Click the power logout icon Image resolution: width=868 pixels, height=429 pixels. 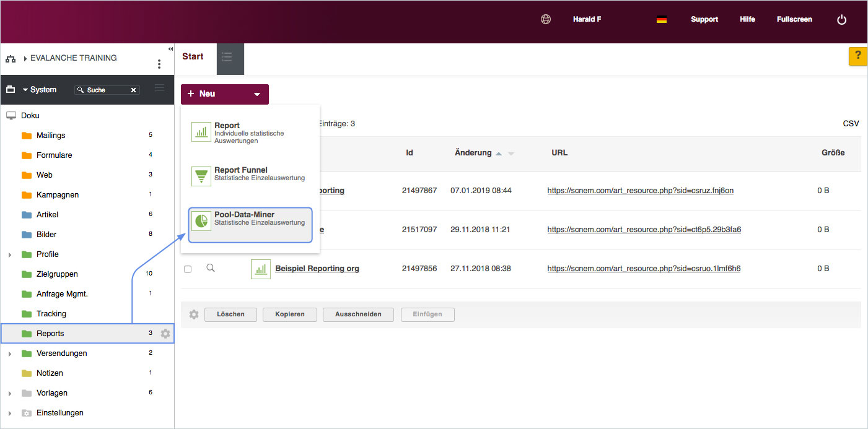pos(841,20)
